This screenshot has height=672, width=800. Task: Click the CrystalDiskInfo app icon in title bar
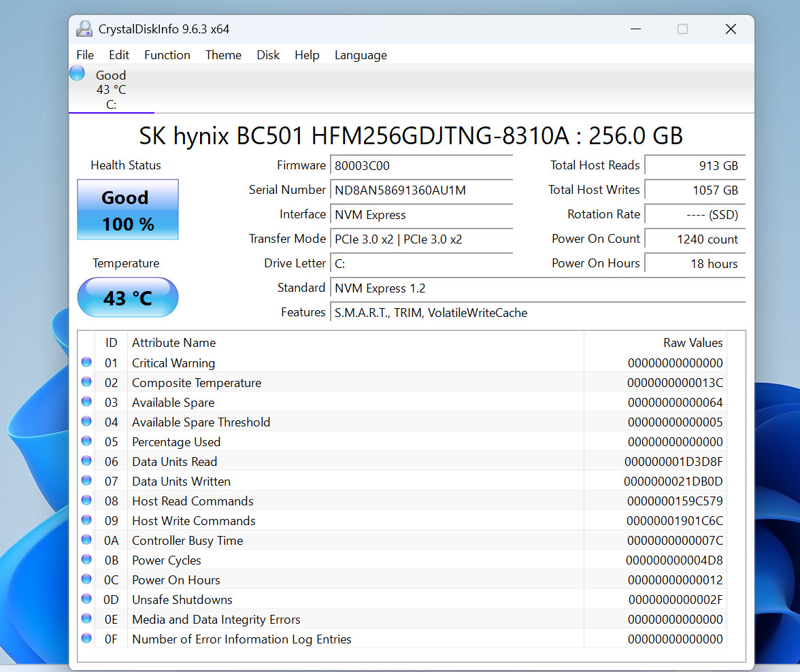point(84,29)
